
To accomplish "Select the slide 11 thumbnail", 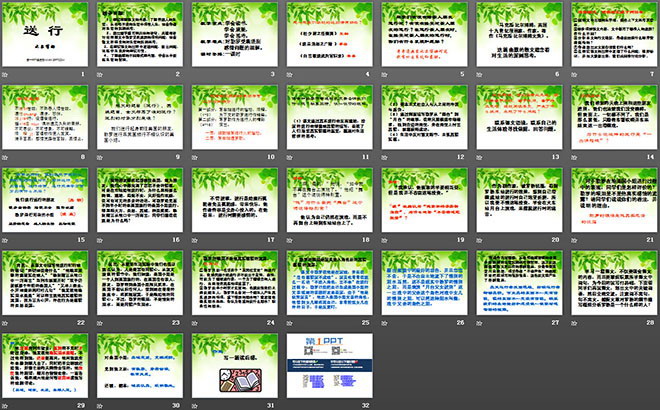I will (330, 117).
